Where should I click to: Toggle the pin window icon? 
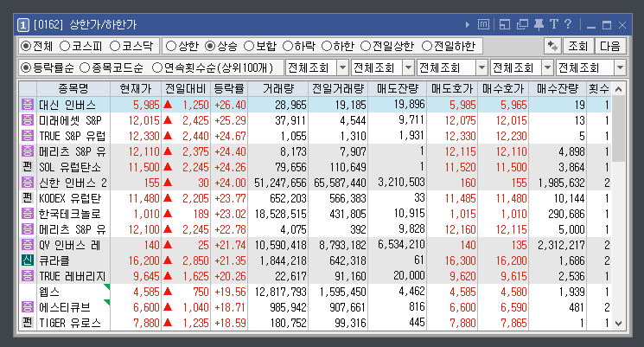(539, 25)
